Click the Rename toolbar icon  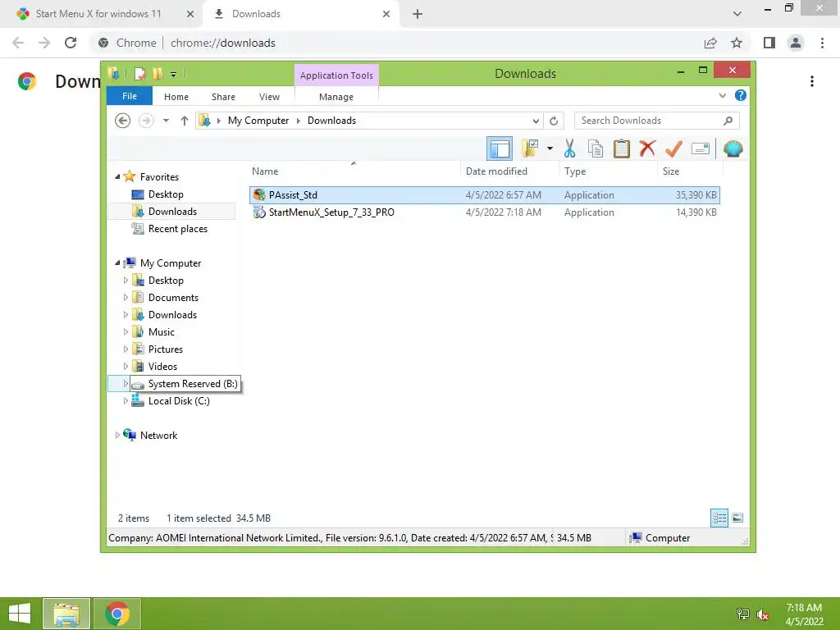pyautogui.click(x=701, y=148)
